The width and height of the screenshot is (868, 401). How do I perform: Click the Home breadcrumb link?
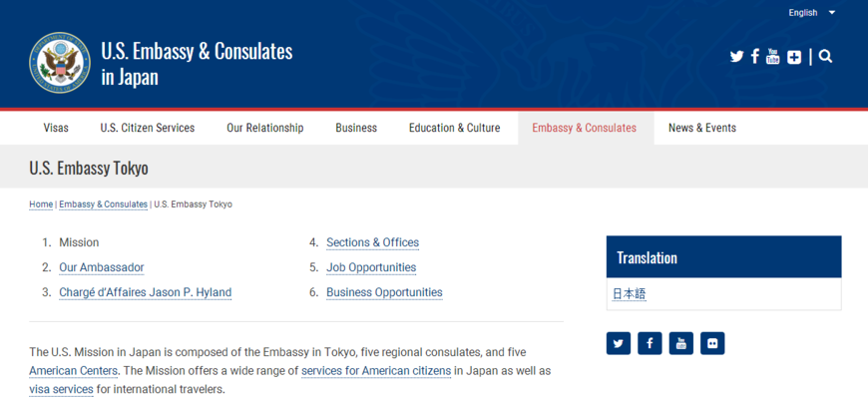click(x=41, y=204)
